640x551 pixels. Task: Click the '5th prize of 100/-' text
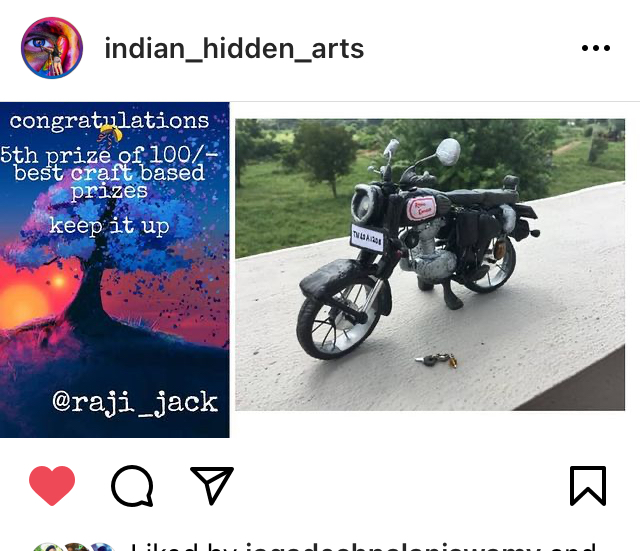pyautogui.click(x=109, y=155)
